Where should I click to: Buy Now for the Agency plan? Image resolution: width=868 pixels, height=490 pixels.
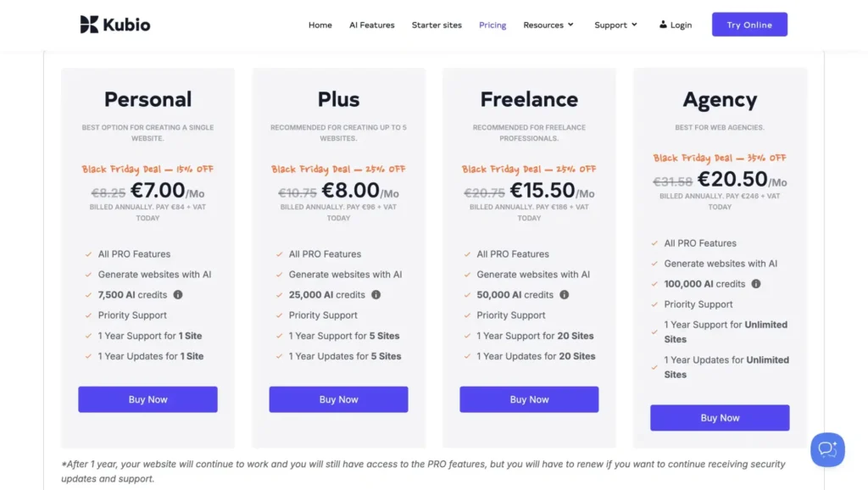pos(720,418)
